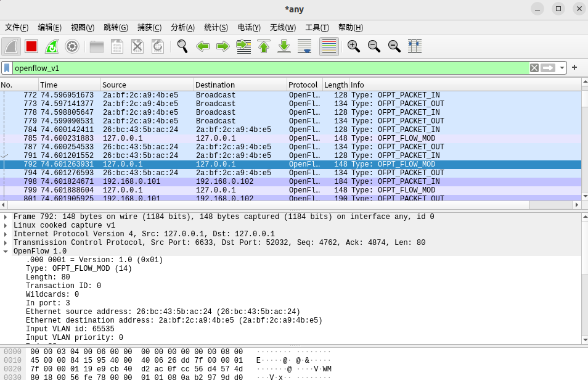
Task: Save the capture file icon
Action: coord(117,46)
